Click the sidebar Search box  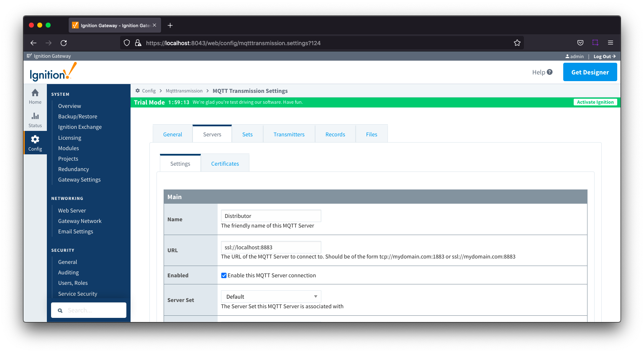pyautogui.click(x=89, y=310)
